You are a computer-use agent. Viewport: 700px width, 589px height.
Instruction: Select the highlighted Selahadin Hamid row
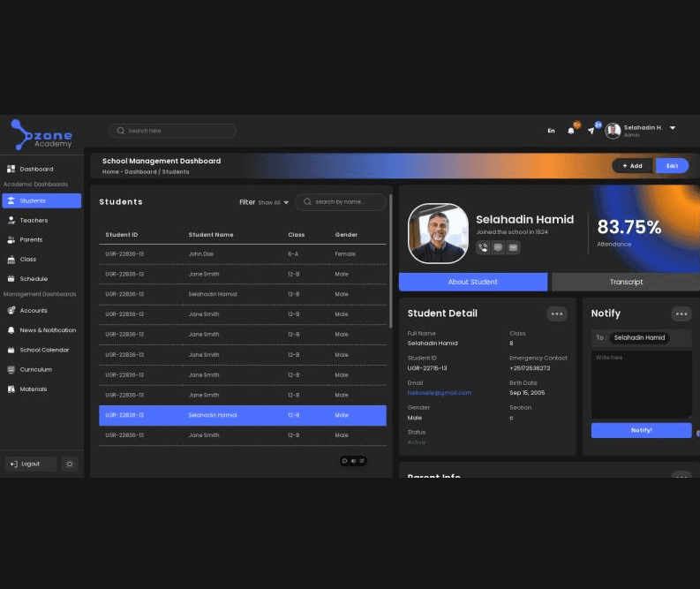pos(243,415)
